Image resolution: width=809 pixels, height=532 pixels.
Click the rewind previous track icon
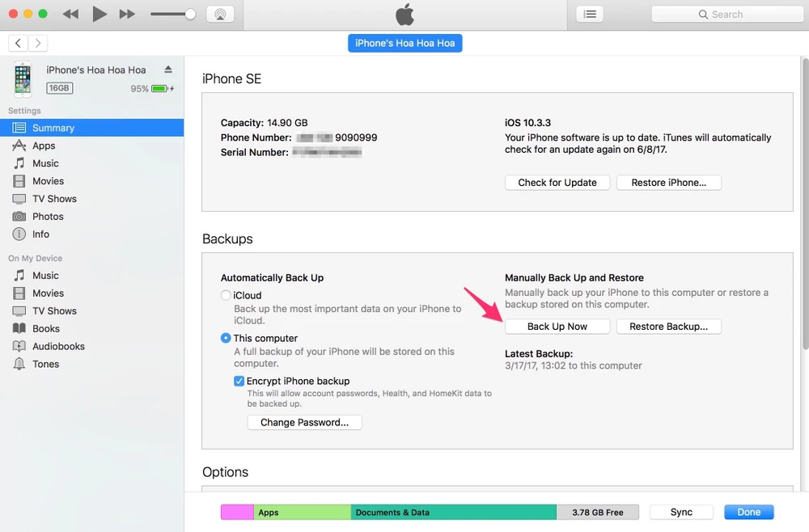coord(71,14)
